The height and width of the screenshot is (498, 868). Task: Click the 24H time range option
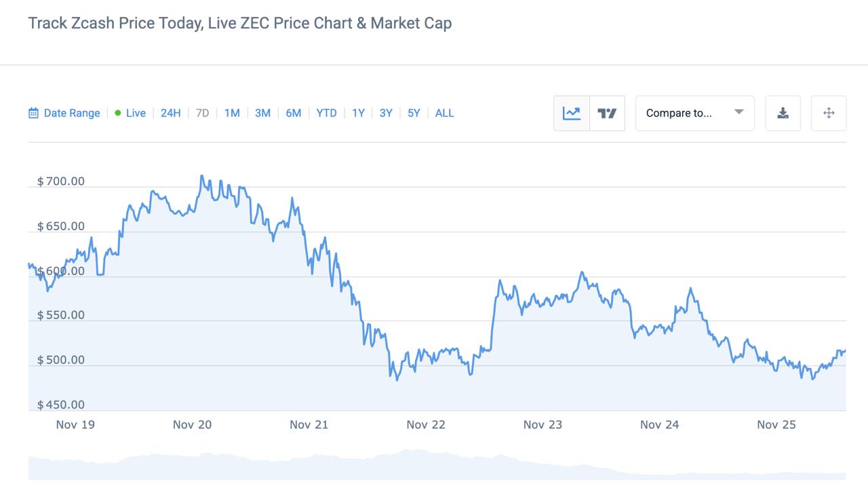pos(170,113)
